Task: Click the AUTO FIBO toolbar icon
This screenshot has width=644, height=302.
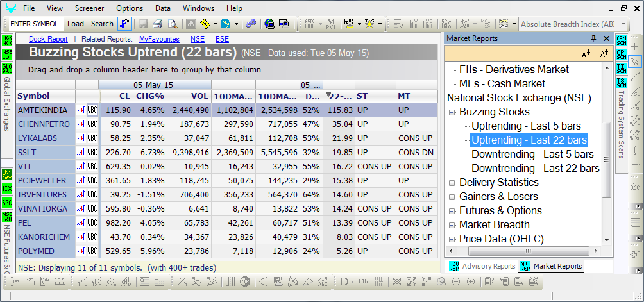Action: pyautogui.click(x=310, y=24)
